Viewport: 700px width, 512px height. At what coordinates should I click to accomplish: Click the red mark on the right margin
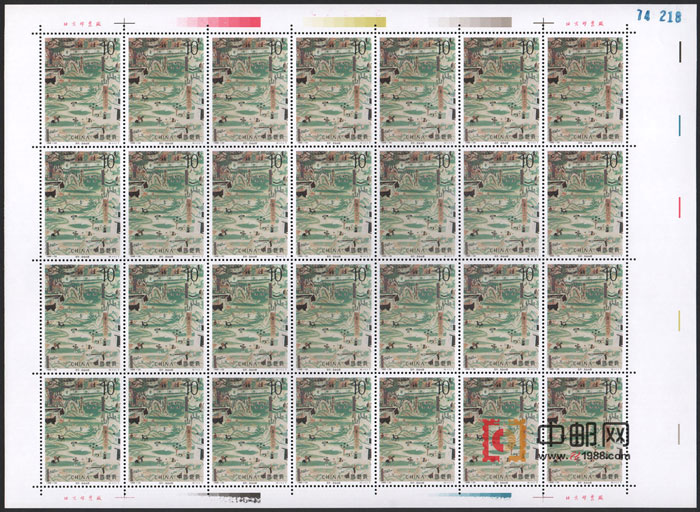coord(680,206)
